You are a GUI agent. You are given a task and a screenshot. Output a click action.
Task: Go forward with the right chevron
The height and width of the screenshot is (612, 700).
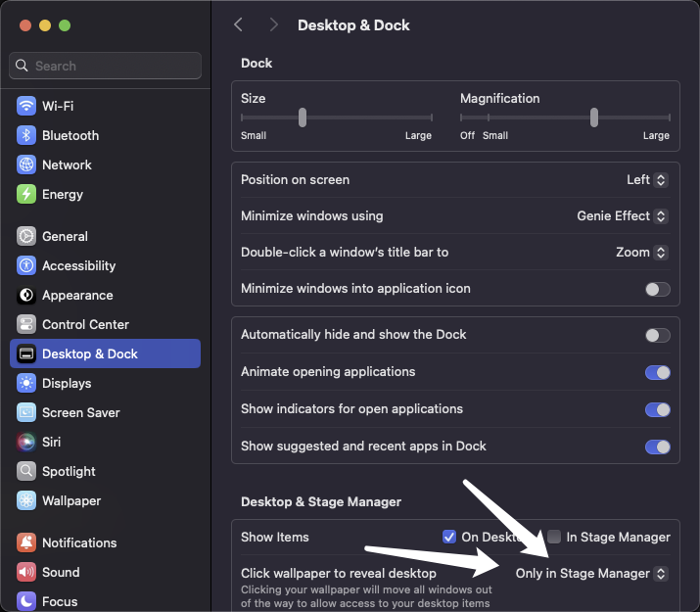click(x=273, y=25)
